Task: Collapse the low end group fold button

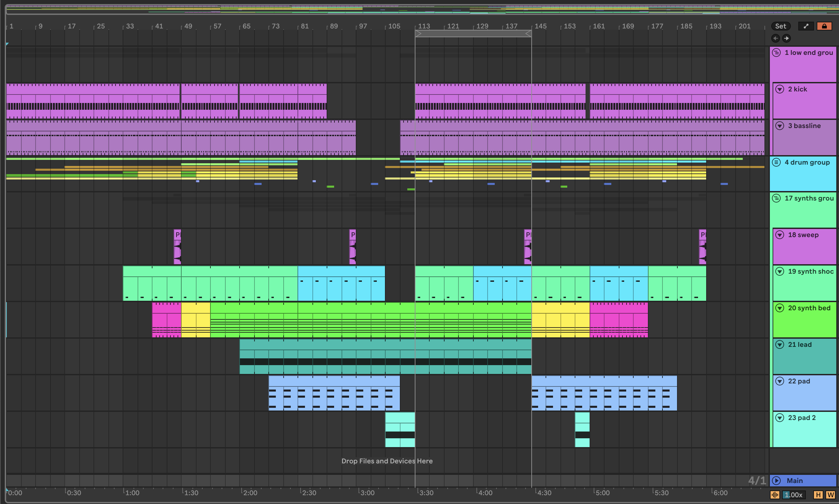Action: (x=777, y=52)
